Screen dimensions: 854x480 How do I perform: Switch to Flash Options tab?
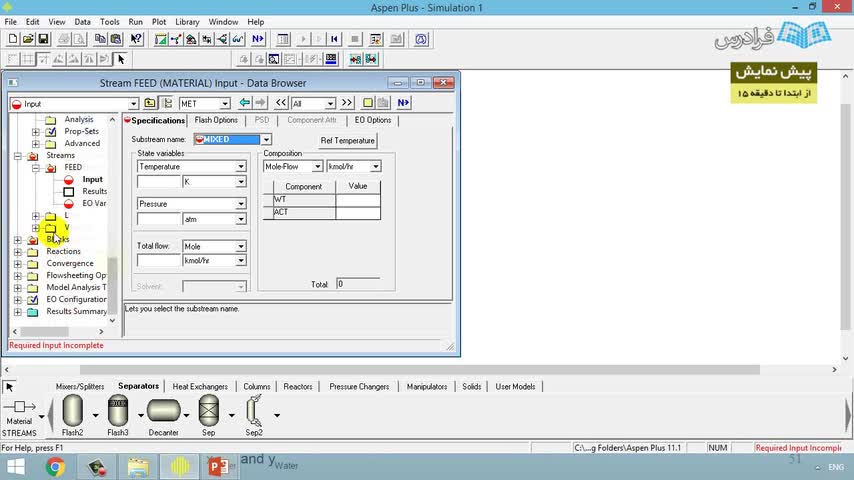[x=216, y=120]
